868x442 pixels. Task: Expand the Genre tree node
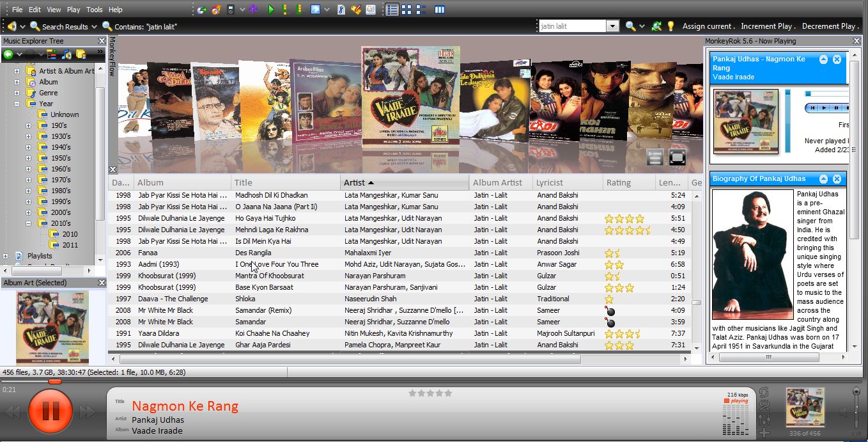[17, 93]
